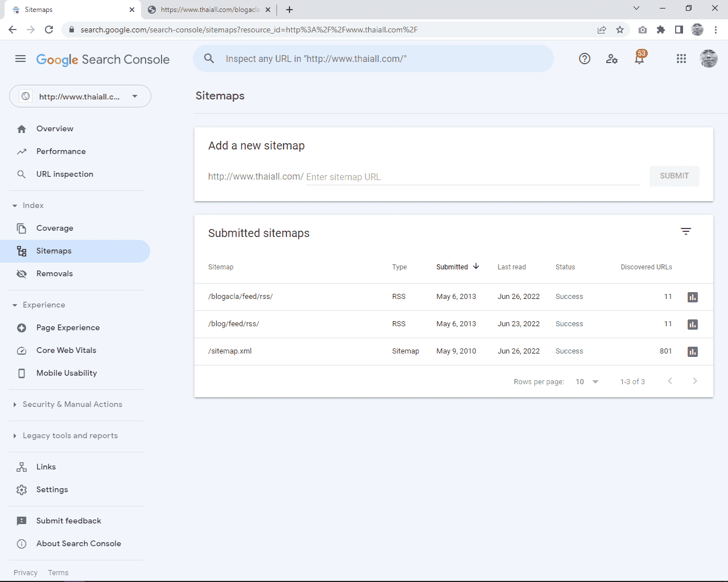
Task: Open the report chart icon for /sitemap.xml
Action: 692,352
